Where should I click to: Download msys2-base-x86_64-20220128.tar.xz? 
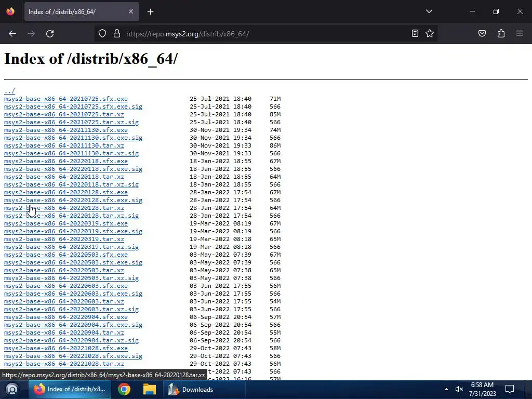coord(64,208)
